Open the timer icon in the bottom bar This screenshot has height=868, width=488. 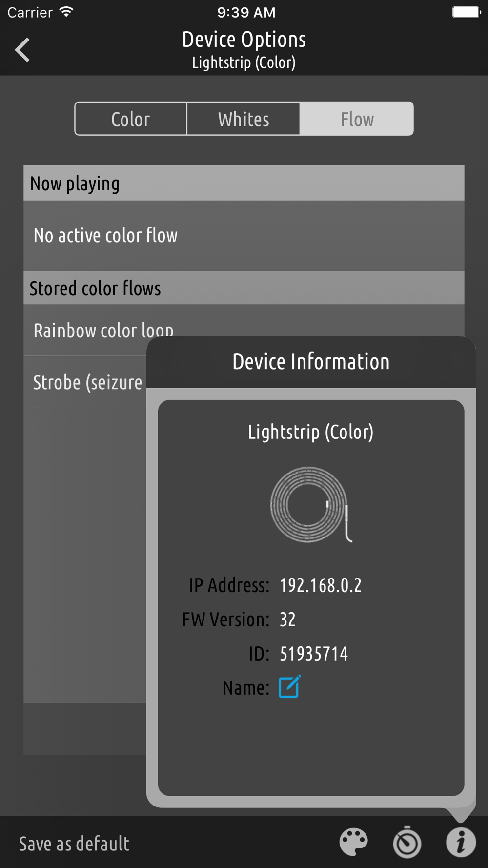(407, 842)
